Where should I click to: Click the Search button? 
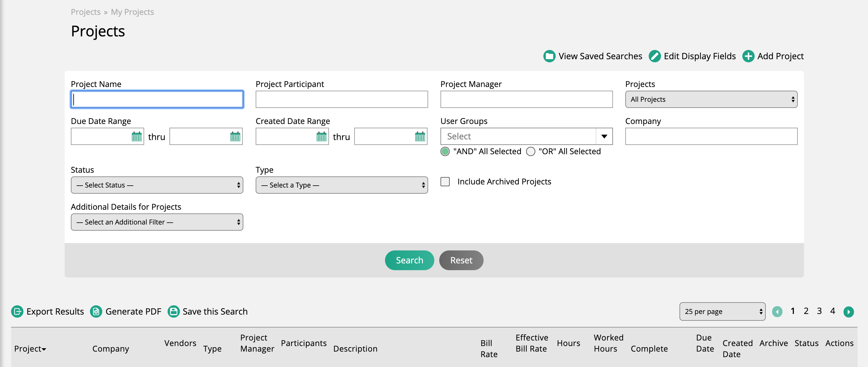coord(409,260)
